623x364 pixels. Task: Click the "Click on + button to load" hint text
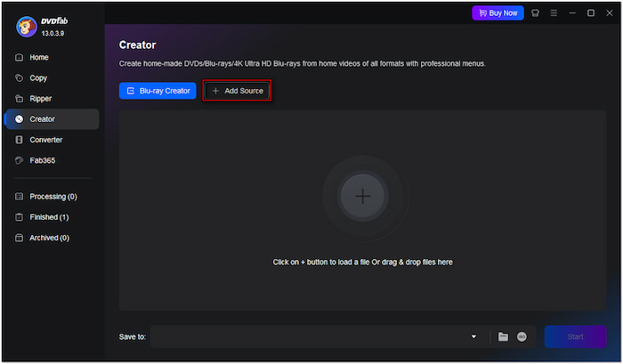click(362, 263)
